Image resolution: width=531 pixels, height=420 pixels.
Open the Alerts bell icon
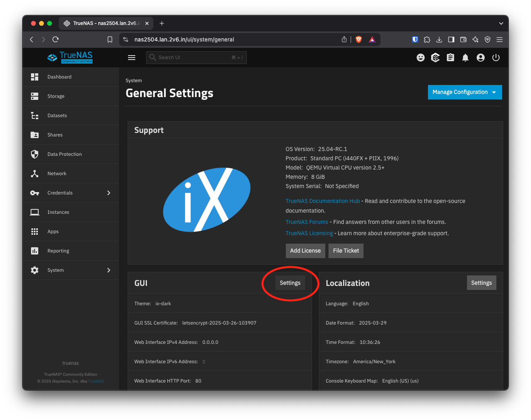465,58
